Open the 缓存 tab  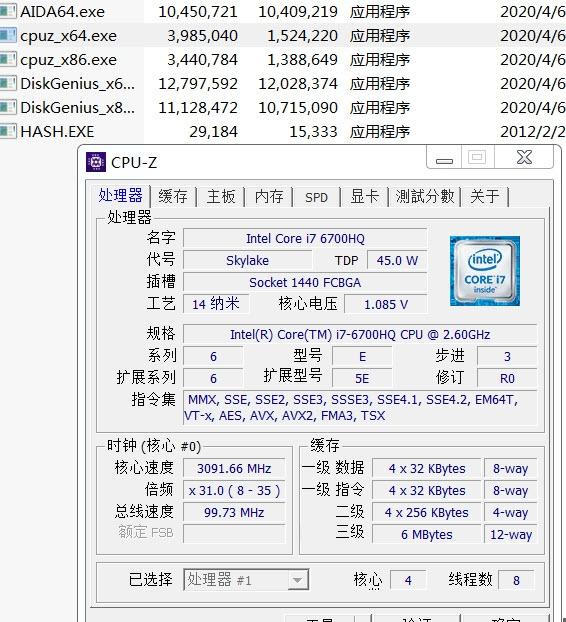[173, 196]
